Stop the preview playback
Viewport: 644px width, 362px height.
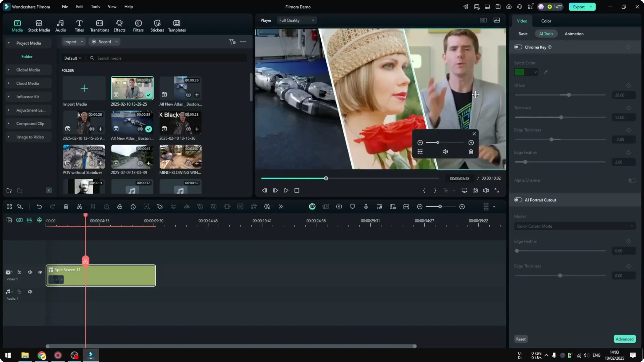[x=297, y=190]
